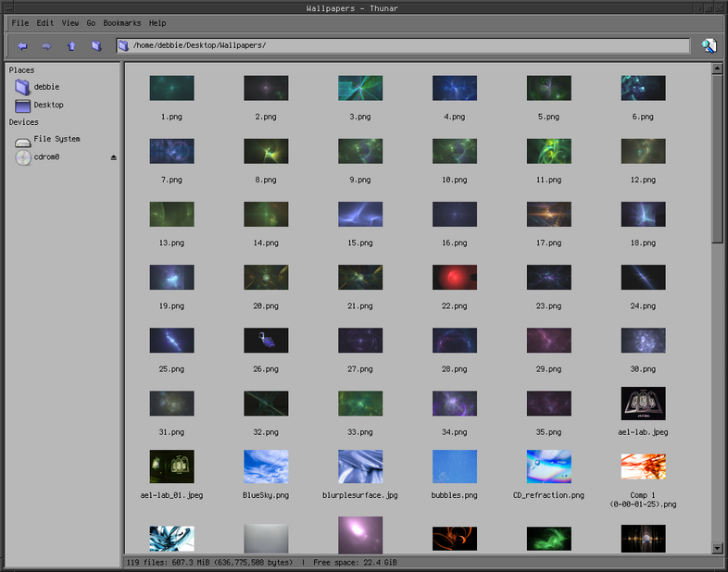Click the 7.png file name
The height and width of the screenshot is (572, 728).
pyautogui.click(x=171, y=180)
